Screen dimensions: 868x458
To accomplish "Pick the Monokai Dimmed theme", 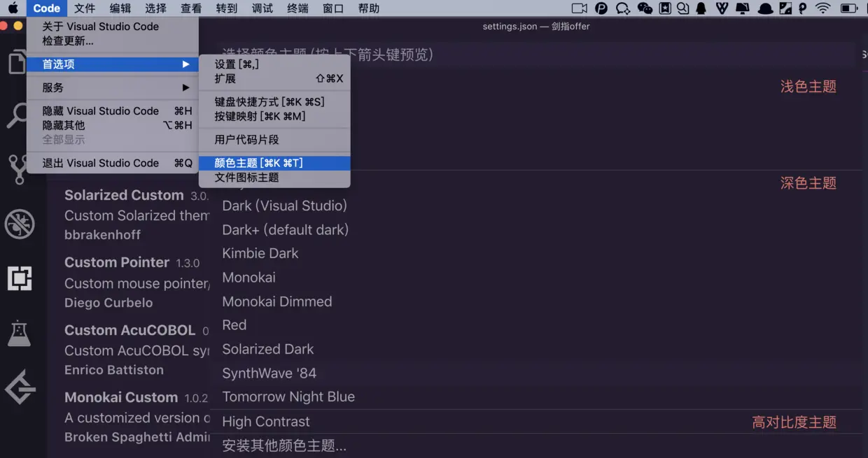I will pyautogui.click(x=535, y=301).
